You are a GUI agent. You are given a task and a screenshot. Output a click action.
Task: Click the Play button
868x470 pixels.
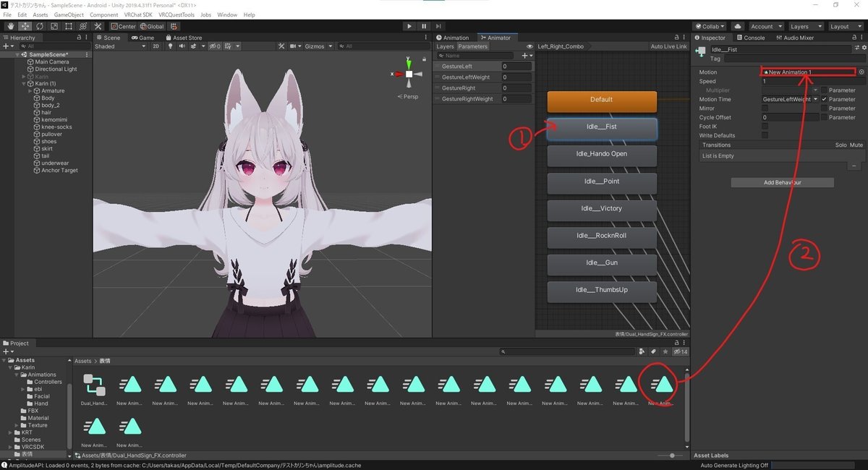(x=409, y=26)
